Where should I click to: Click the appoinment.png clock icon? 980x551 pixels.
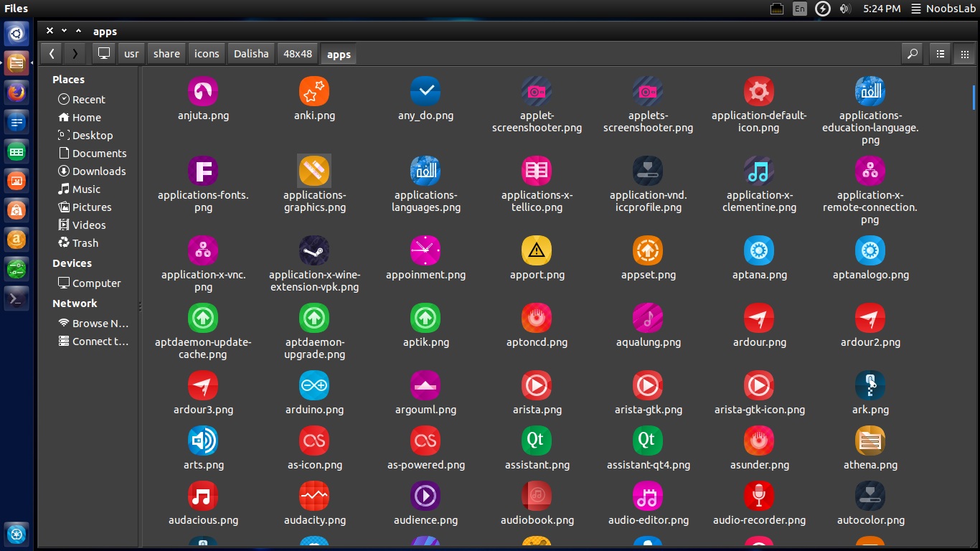click(425, 250)
